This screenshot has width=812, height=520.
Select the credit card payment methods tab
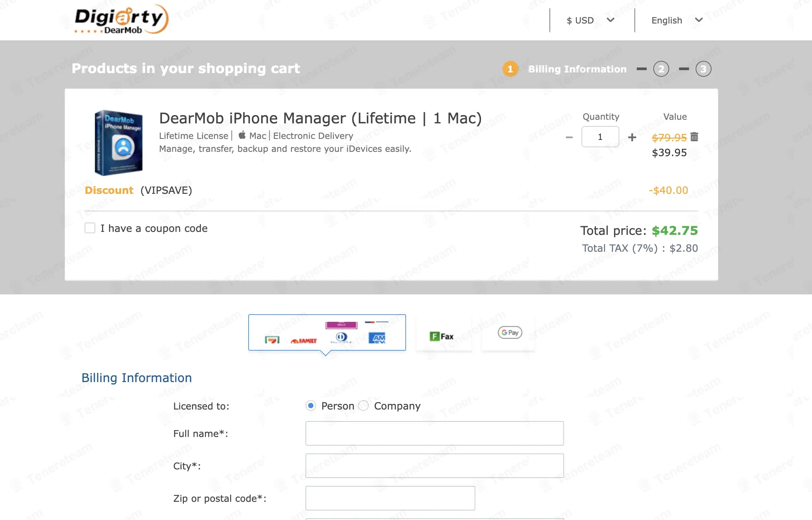[x=327, y=332]
